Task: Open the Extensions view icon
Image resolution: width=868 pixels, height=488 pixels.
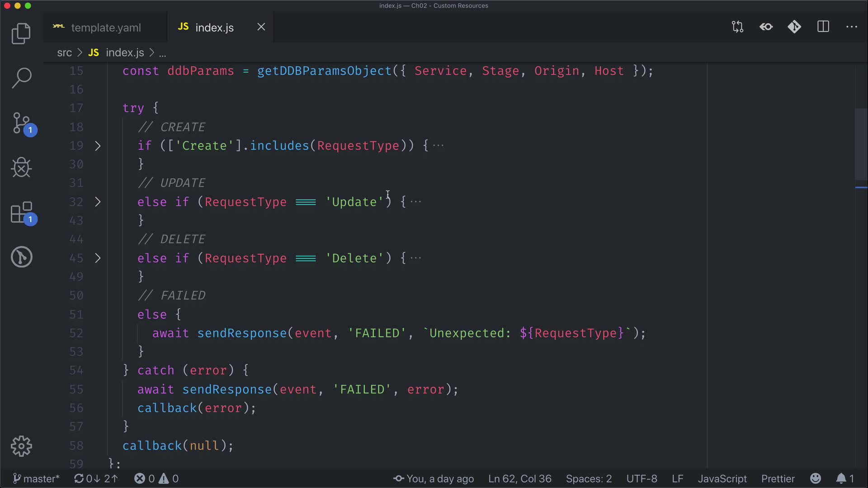Action: point(22,212)
